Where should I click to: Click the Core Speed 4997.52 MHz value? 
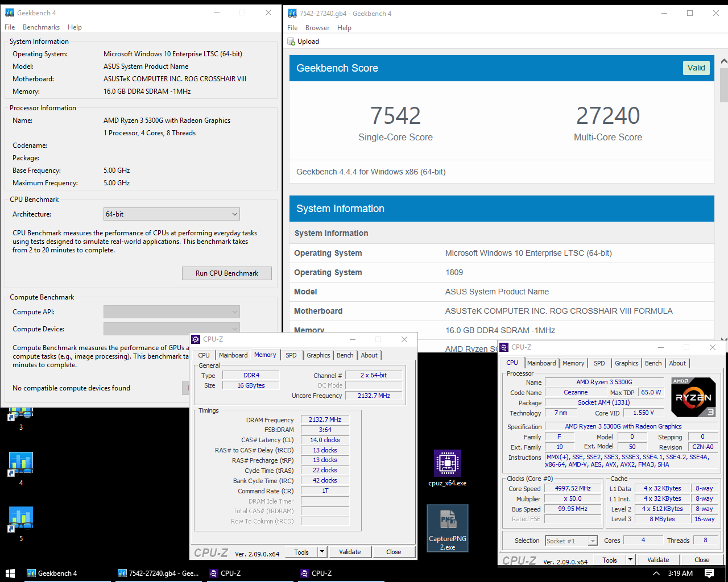pyautogui.click(x=573, y=488)
